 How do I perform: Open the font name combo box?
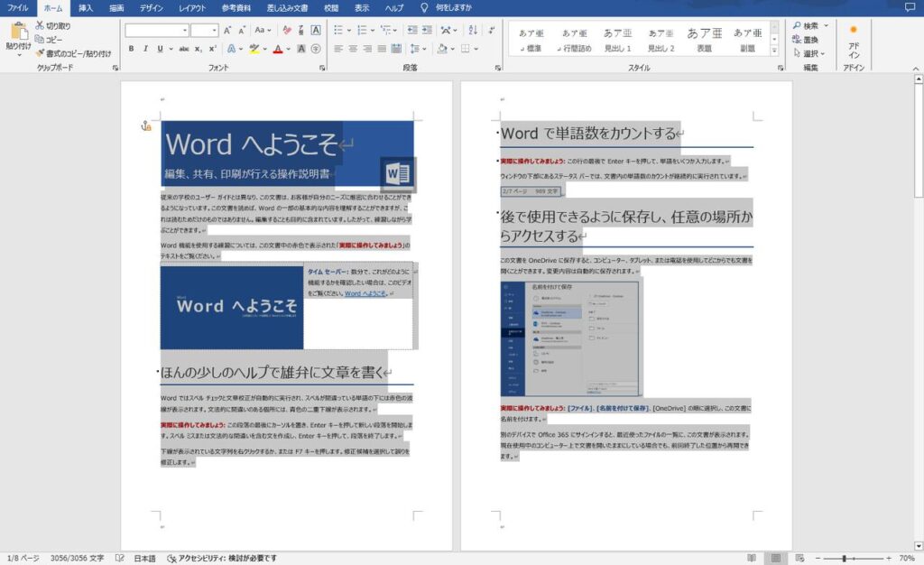(157, 30)
